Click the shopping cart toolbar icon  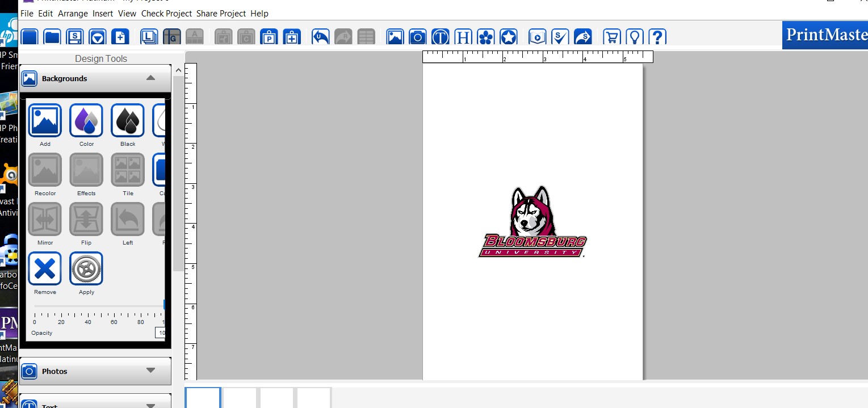[612, 37]
